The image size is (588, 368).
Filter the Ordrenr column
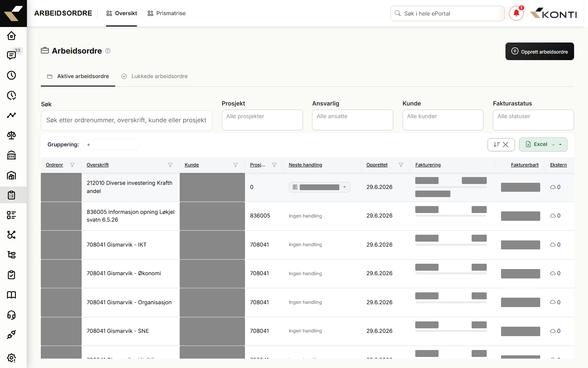(72, 165)
